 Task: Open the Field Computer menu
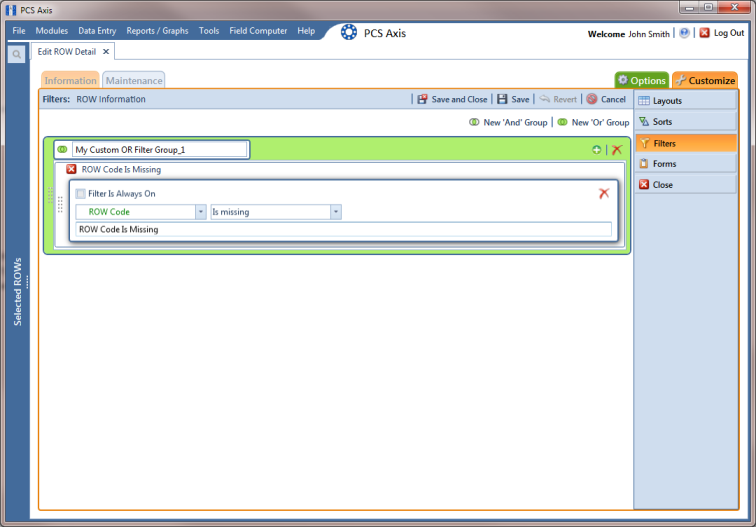(258, 31)
